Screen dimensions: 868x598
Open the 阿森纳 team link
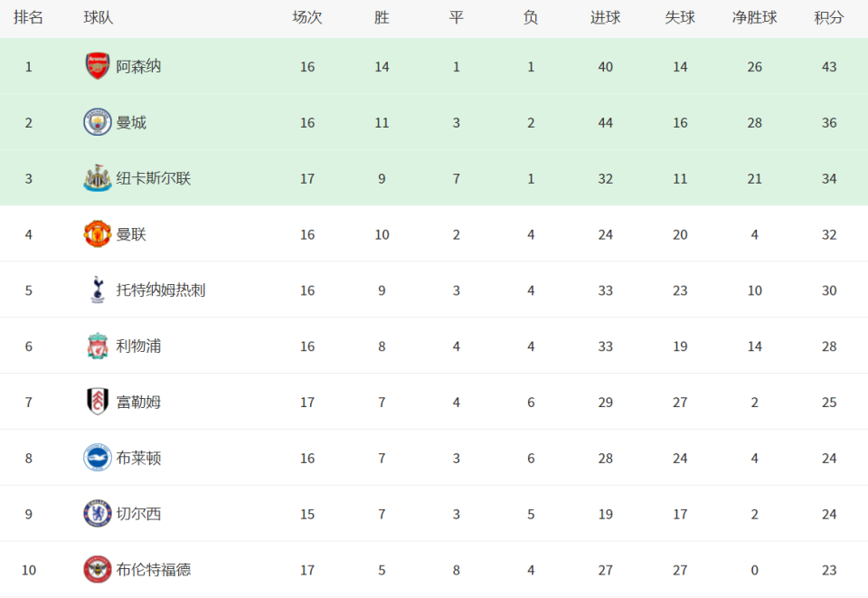coord(138,66)
